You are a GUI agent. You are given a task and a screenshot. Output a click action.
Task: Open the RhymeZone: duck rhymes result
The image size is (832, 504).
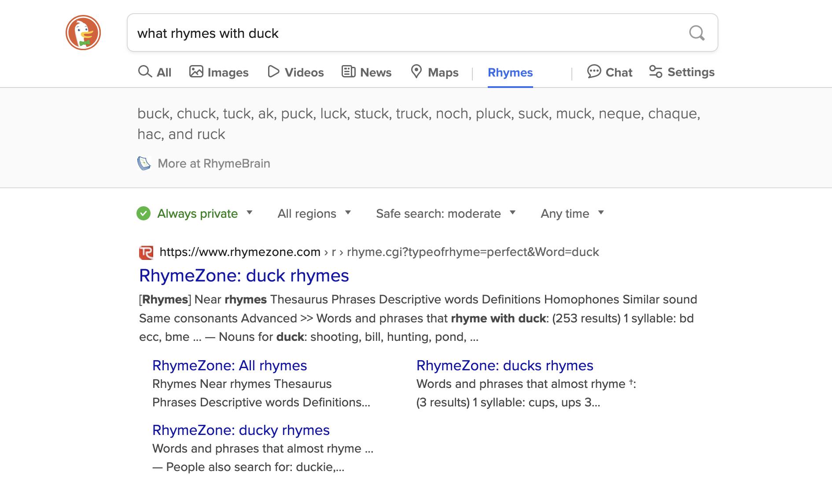coord(244,275)
